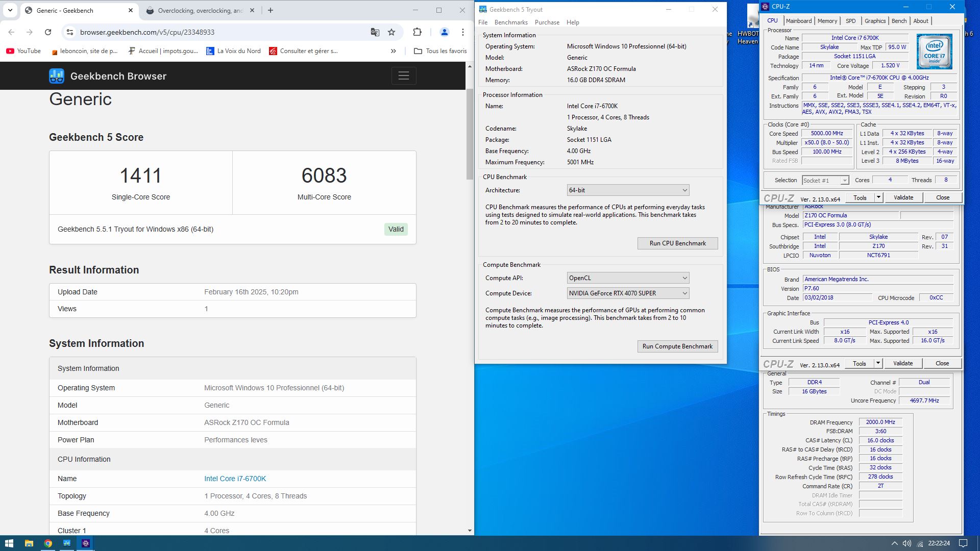Open the Compute API OpenCL dropdown
This screenshot has width=980, height=551.
click(x=628, y=278)
